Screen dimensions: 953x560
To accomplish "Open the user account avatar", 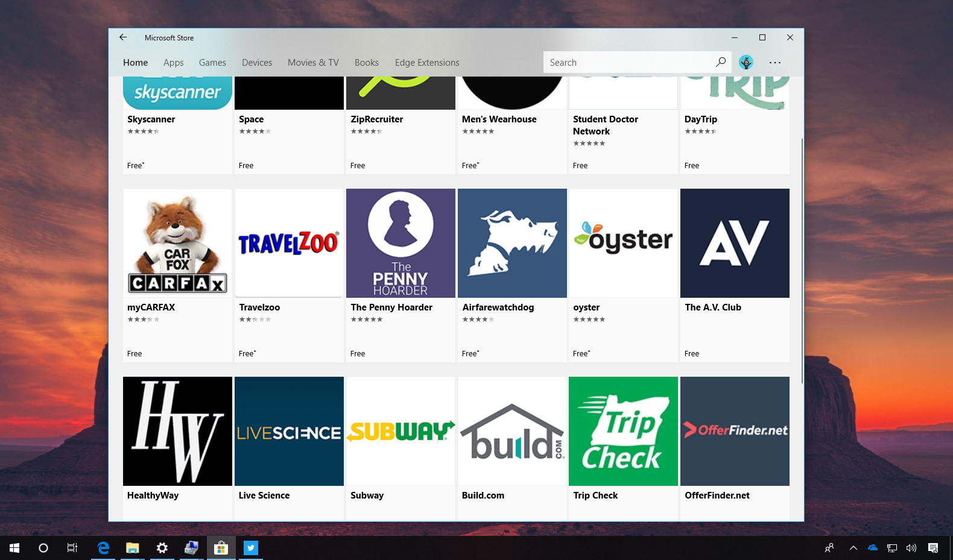I will tap(746, 62).
